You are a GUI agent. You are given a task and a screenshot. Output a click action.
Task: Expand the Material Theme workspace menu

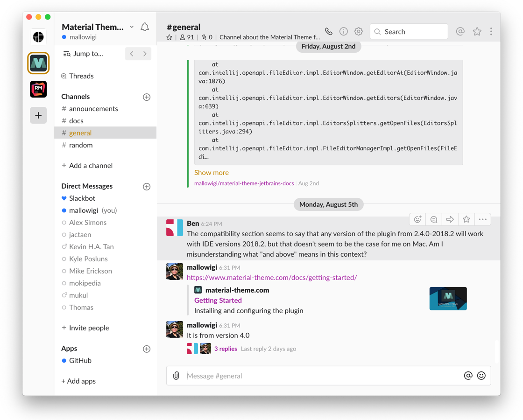(x=132, y=27)
